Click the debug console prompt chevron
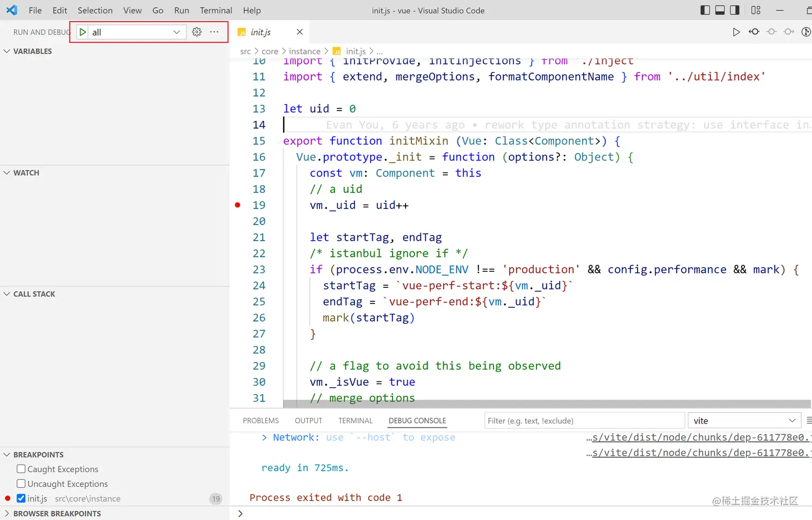 240,514
